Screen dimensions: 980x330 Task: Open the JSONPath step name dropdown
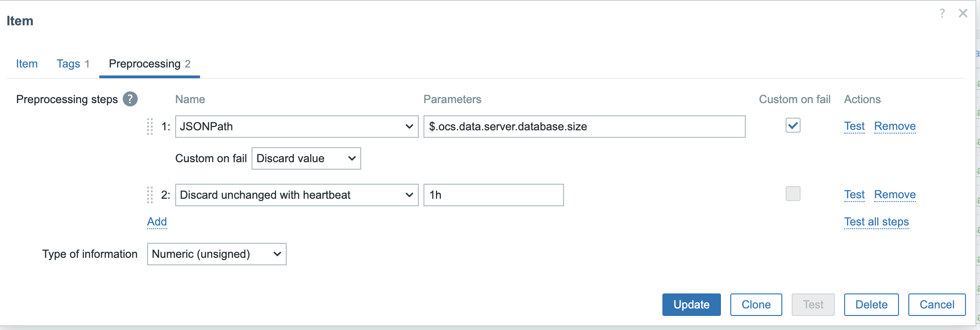[x=296, y=127]
